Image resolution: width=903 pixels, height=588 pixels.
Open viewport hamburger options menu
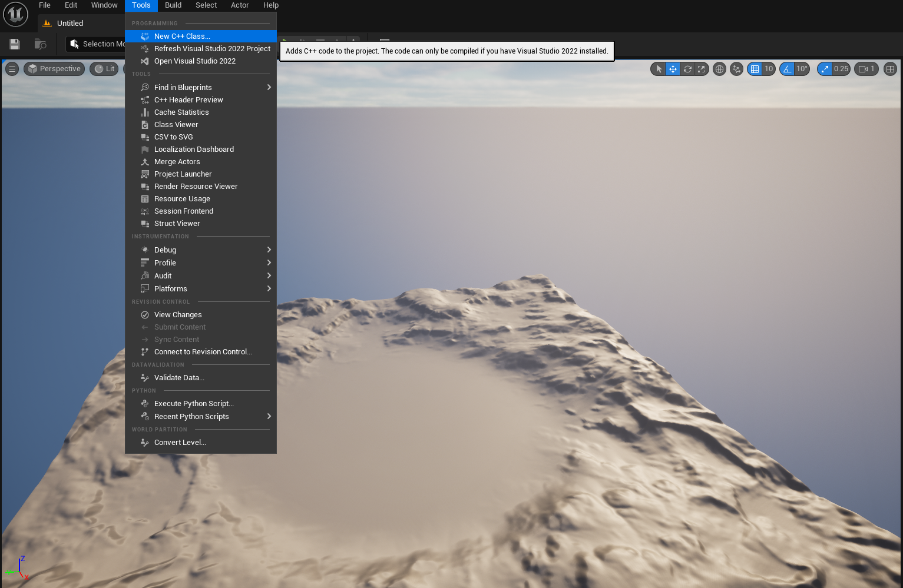[x=12, y=69]
